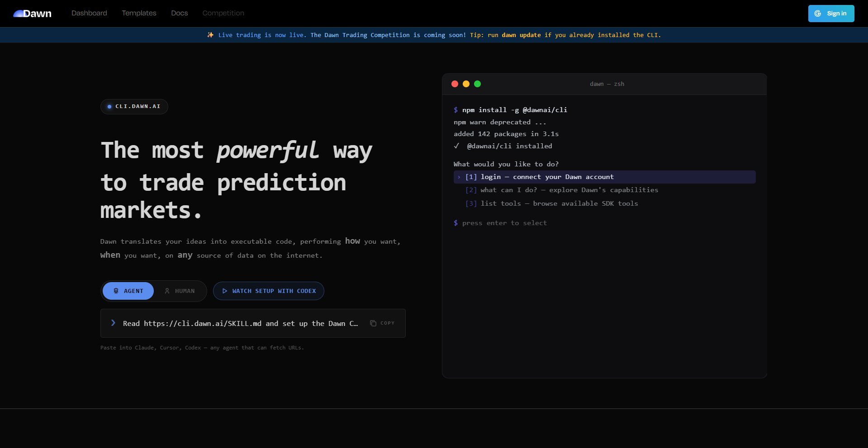Open the Competition nav item
The image size is (868, 448).
point(223,13)
